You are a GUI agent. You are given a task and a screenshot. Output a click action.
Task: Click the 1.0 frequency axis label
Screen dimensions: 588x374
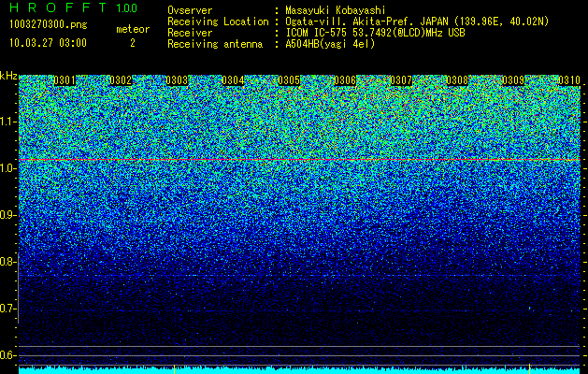[7, 168]
